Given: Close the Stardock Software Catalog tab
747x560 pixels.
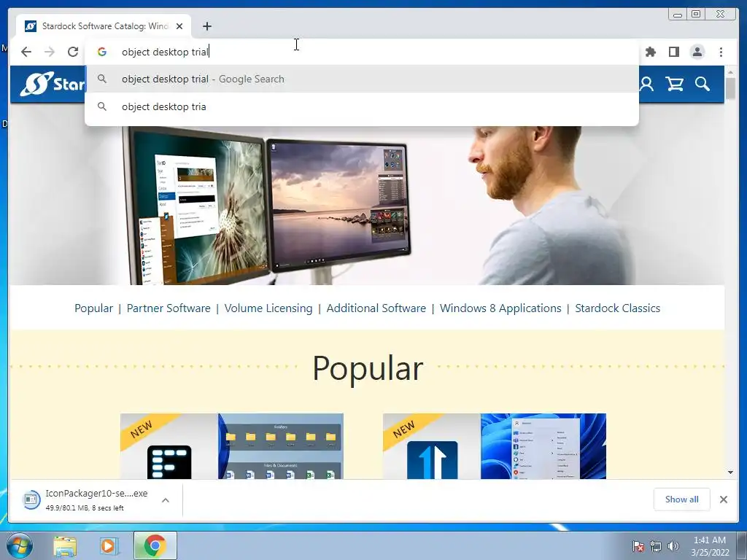Looking at the screenshot, I should pos(179,26).
